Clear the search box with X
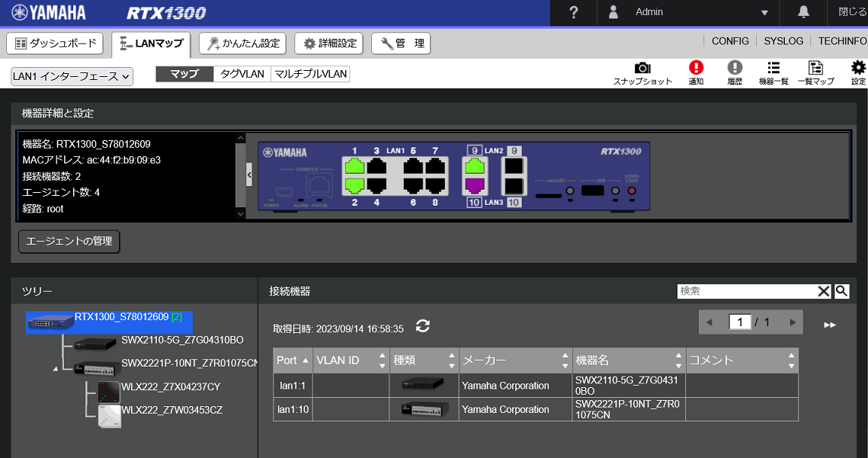The height and width of the screenshot is (458, 868). (x=824, y=291)
